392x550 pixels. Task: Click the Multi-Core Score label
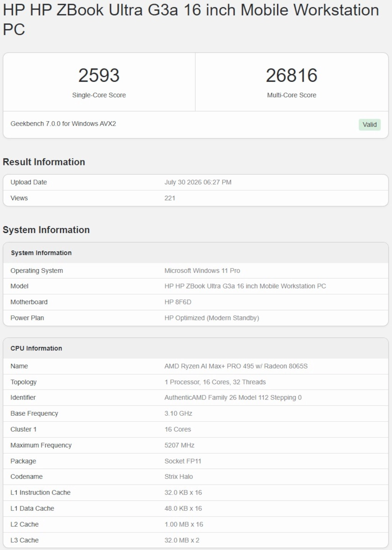[x=292, y=95]
